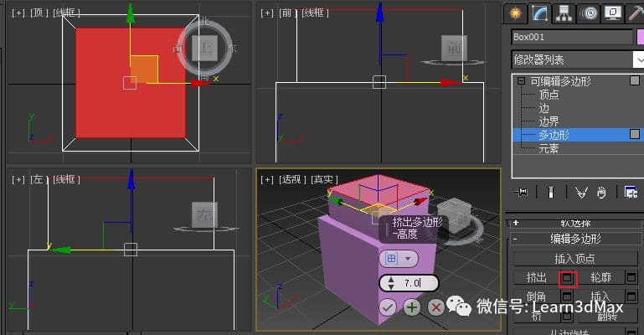Click the 倒角 bevel button
The width and height of the screenshot is (644, 335).
coord(537,296)
